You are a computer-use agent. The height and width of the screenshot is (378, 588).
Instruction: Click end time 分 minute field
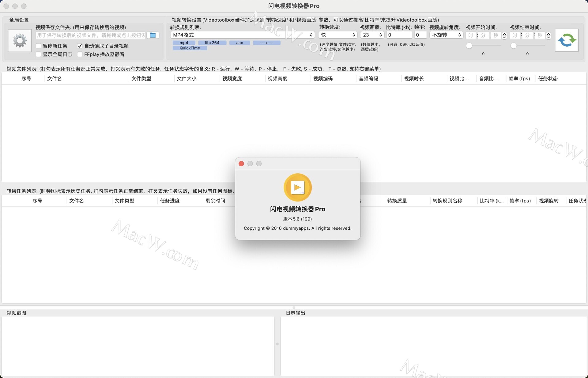coord(527,36)
